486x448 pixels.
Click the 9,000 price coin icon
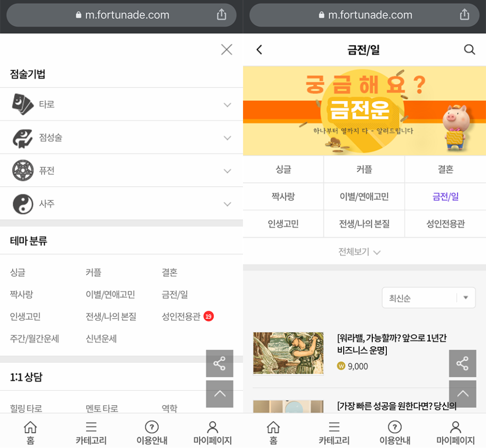click(341, 366)
